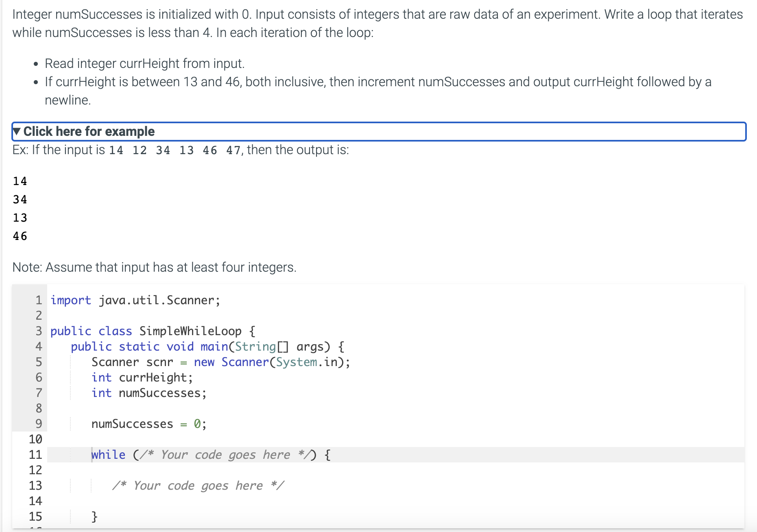The image size is (757, 532).
Task: Collapse the 'Click here for example' section
Action: point(89,131)
